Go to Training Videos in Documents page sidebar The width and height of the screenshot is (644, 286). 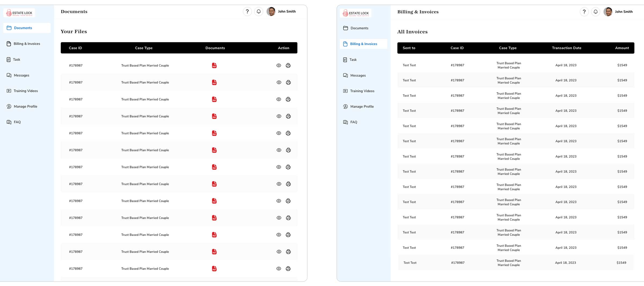point(25,91)
